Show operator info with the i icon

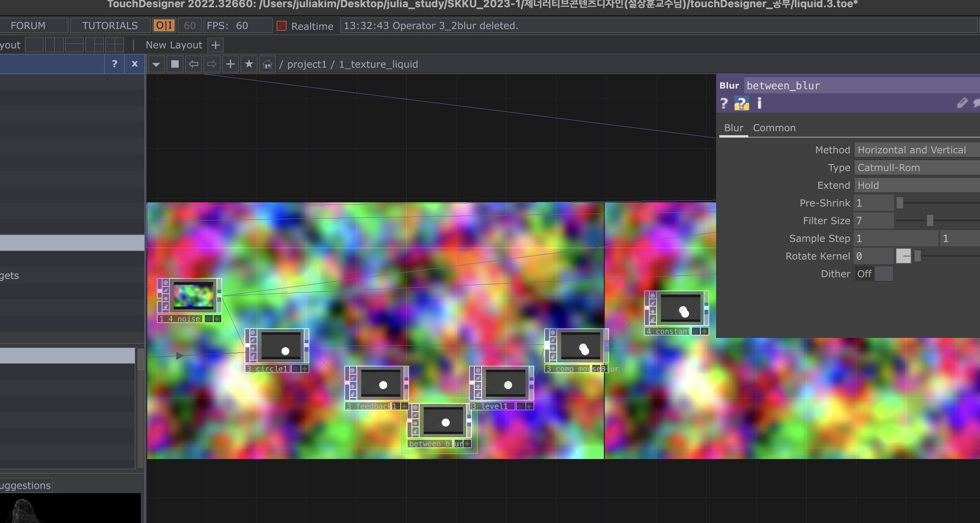(760, 104)
